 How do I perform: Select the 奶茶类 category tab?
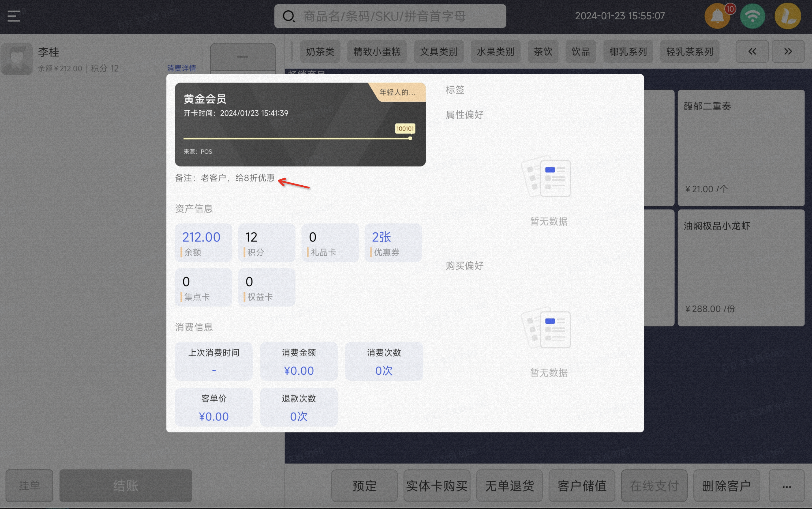coord(320,52)
